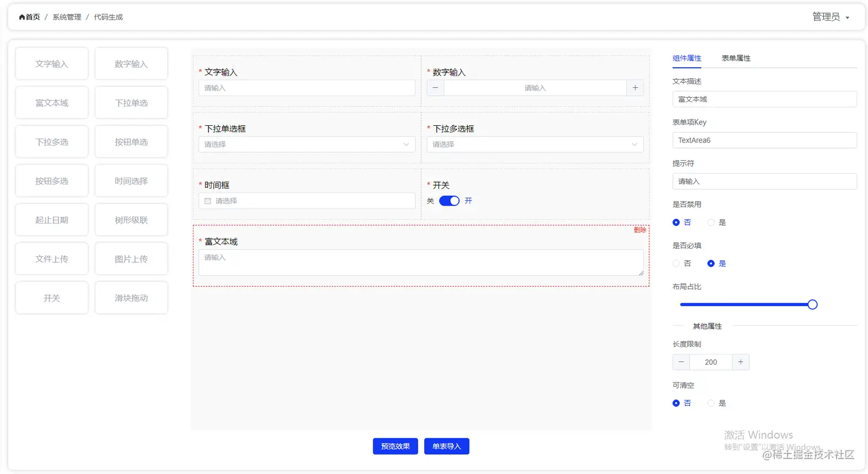The width and height of the screenshot is (868, 474).
Task: Select 是 for the 是否禁用 option
Action: 711,222
